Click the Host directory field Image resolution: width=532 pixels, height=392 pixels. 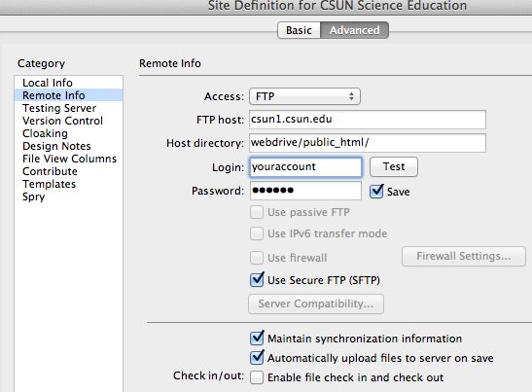pos(368,143)
